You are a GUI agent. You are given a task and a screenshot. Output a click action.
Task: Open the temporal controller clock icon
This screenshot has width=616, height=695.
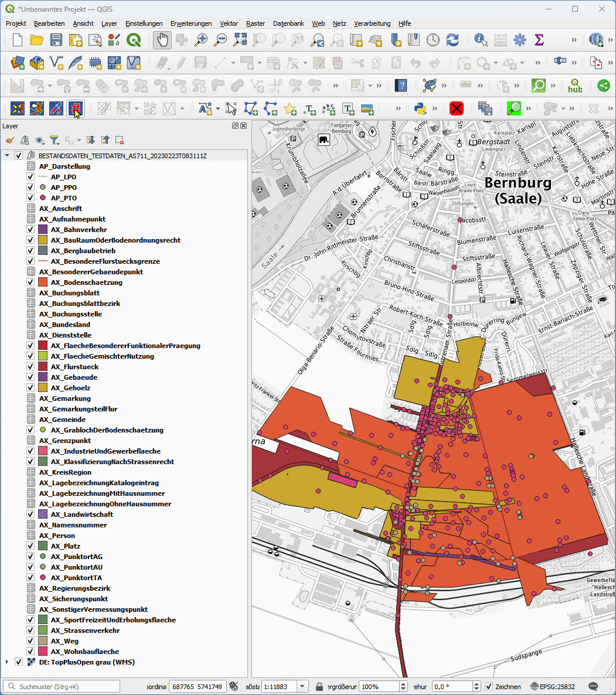433,40
